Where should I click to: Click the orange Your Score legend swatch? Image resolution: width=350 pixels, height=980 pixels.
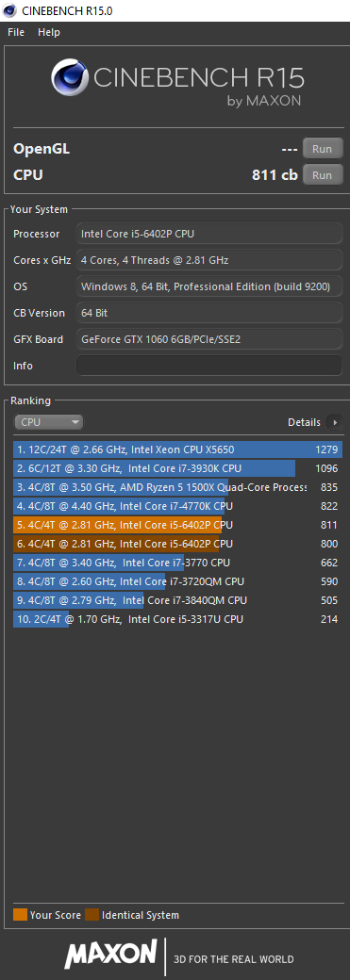point(20,915)
